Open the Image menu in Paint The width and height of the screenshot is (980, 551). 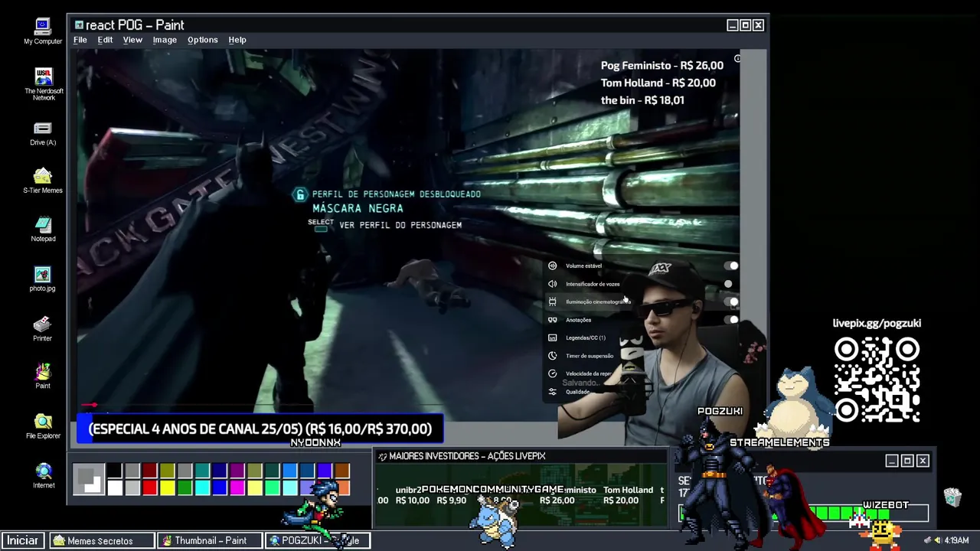(165, 40)
